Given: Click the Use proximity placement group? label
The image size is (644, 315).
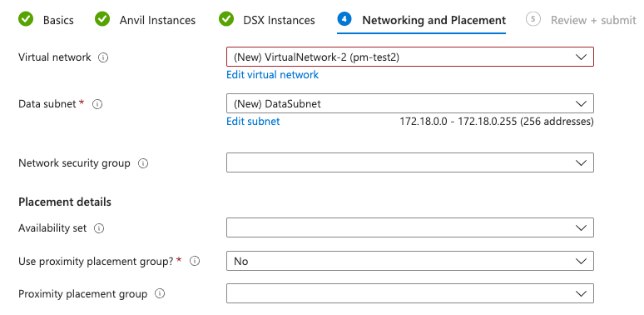Looking at the screenshot, I should click(97, 262).
